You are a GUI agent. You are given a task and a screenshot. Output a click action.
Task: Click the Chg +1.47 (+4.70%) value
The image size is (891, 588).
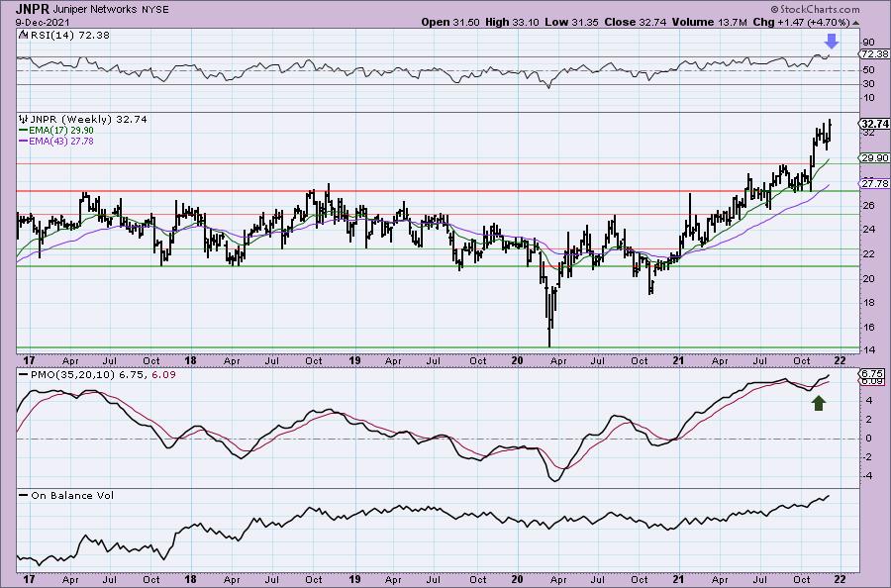tap(801, 22)
